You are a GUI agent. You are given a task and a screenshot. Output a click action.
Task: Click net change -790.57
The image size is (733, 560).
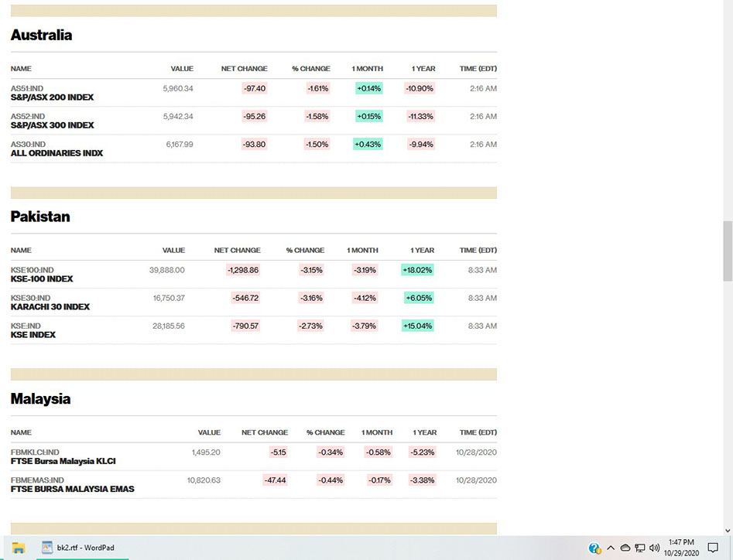tap(246, 326)
